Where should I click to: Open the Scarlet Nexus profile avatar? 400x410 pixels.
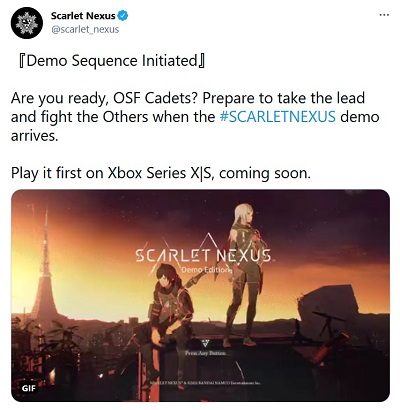(x=27, y=23)
